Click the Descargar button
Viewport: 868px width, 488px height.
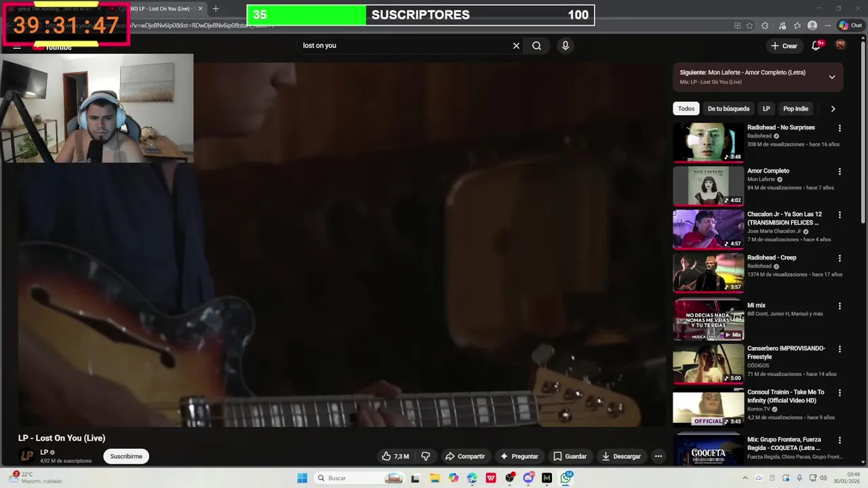coord(620,456)
